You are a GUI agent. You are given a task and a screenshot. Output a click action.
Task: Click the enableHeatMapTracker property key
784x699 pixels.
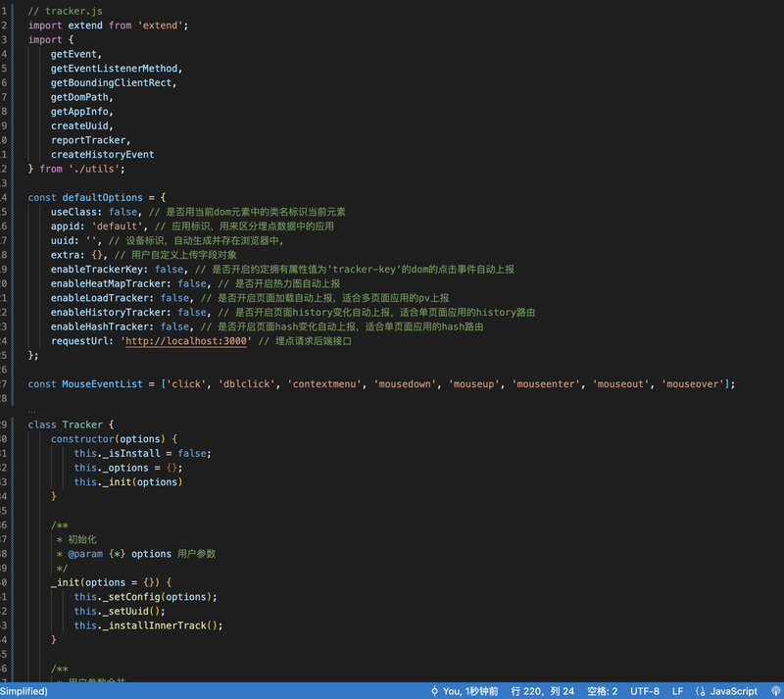[x=108, y=283]
